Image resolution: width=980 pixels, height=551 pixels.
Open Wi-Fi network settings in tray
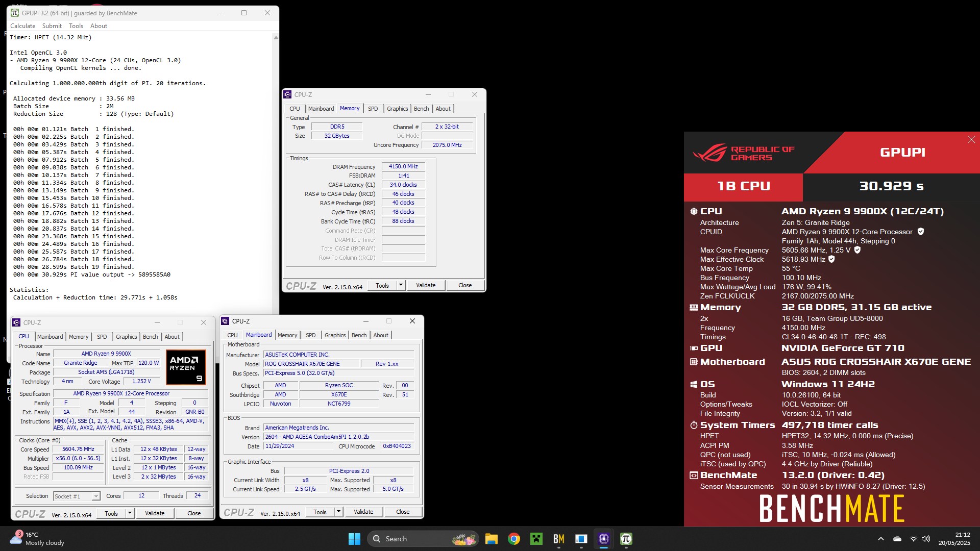(x=914, y=539)
